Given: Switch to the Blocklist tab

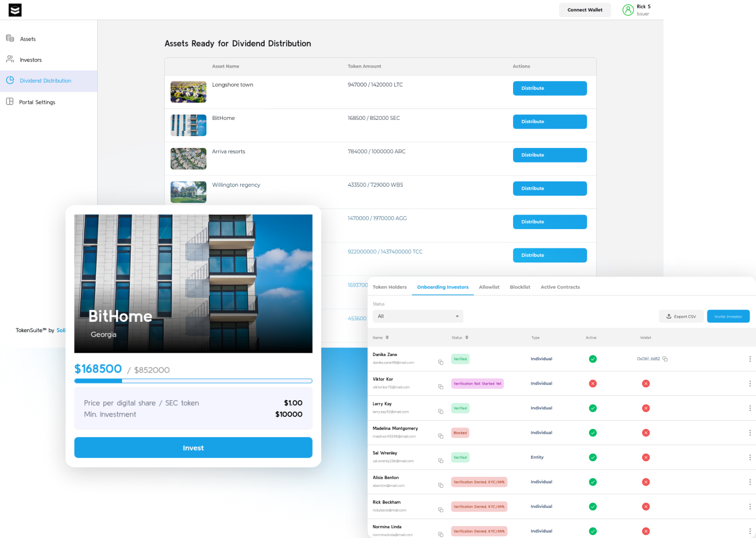Looking at the screenshot, I should pos(519,287).
